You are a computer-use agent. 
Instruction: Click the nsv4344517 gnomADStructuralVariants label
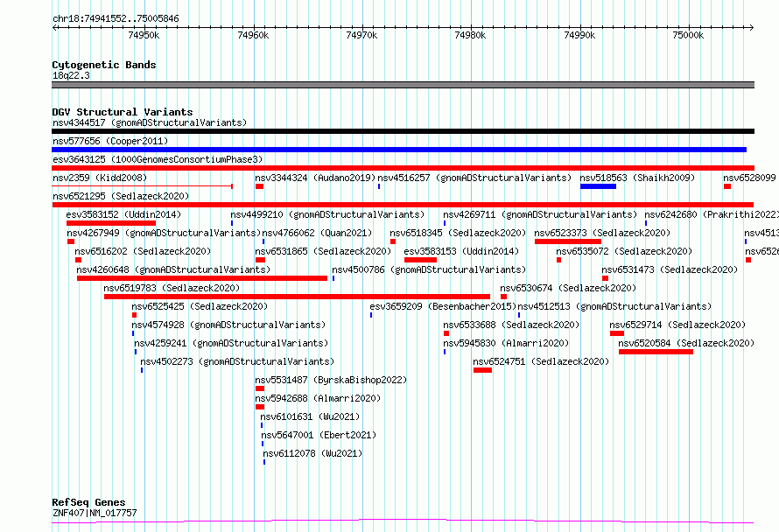(150, 122)
